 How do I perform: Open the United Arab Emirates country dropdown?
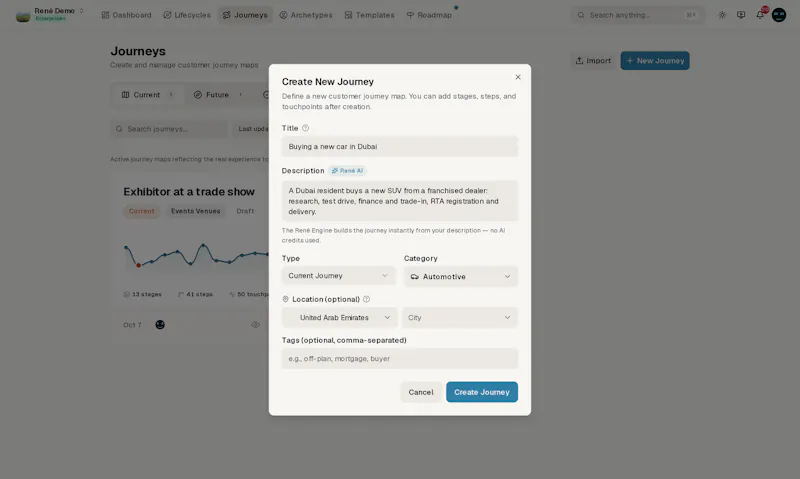[x=339, y=317]
